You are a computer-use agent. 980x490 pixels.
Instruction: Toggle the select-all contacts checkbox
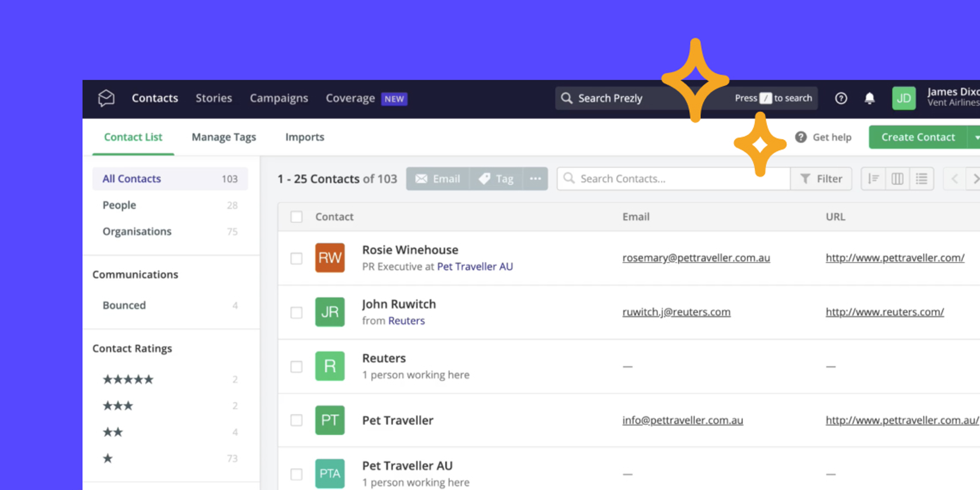point(296,217)
